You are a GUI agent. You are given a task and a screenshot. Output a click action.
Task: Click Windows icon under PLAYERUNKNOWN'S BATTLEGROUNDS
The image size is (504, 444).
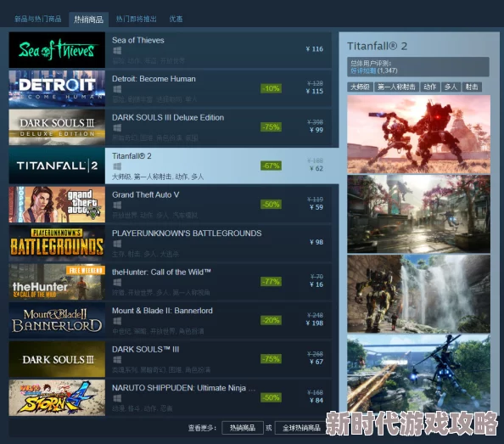coord(117,244)
